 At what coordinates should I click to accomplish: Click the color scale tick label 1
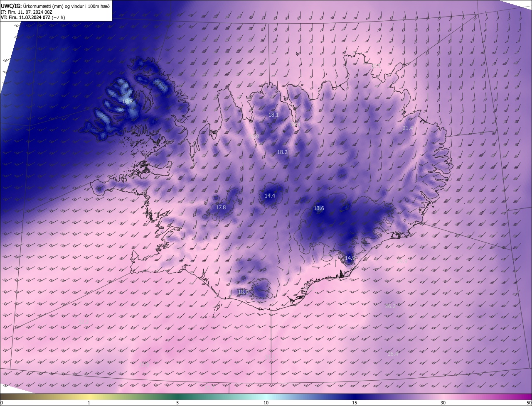point(89,403)
